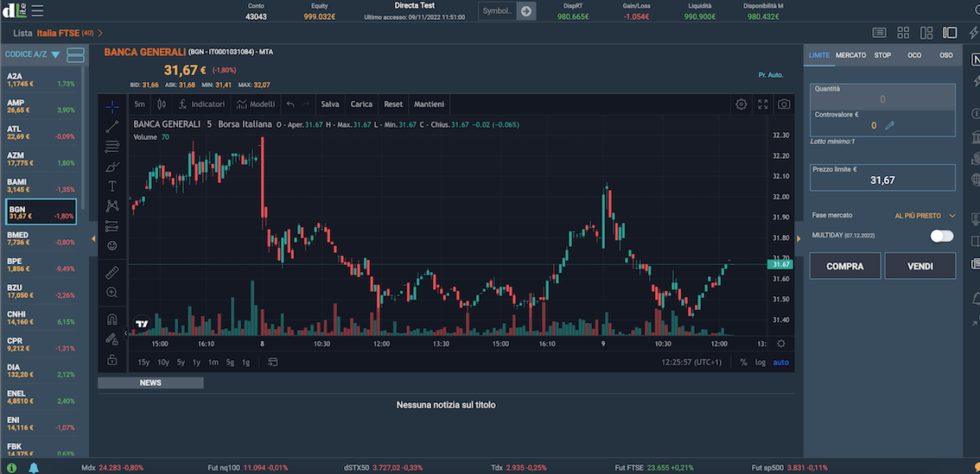Open the candlestick chart style selector
980x474 pixels.
tap(162, 104)
